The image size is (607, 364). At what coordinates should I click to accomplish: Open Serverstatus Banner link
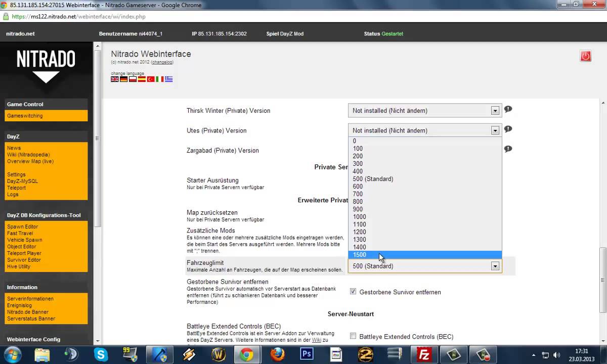[x=31, y=318]
